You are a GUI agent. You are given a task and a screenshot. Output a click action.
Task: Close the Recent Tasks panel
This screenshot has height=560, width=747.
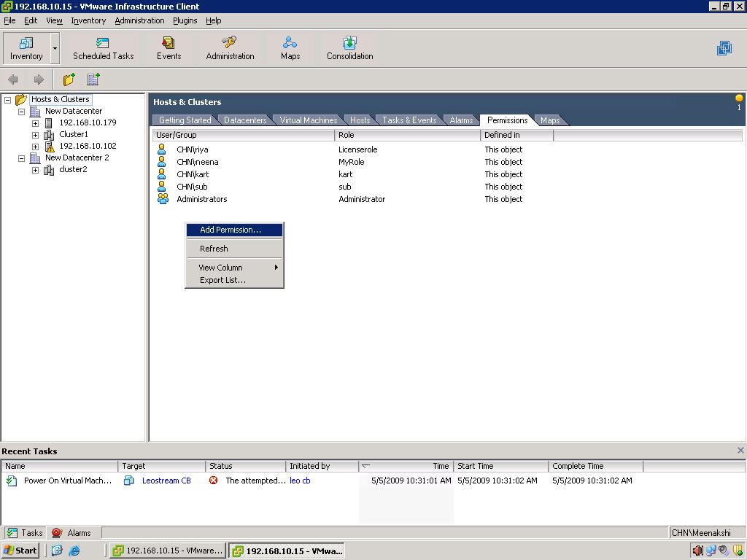(740, 450)
